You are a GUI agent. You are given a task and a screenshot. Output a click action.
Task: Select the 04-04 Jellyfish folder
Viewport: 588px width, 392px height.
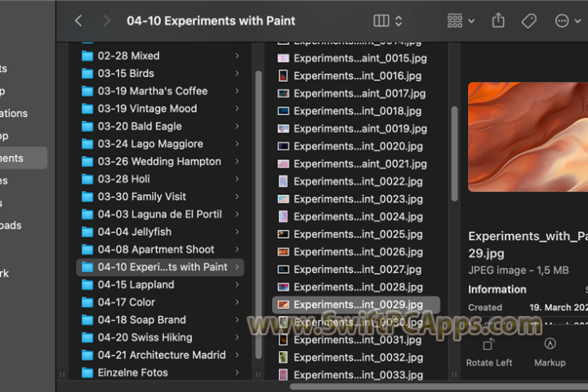[161, 232]
